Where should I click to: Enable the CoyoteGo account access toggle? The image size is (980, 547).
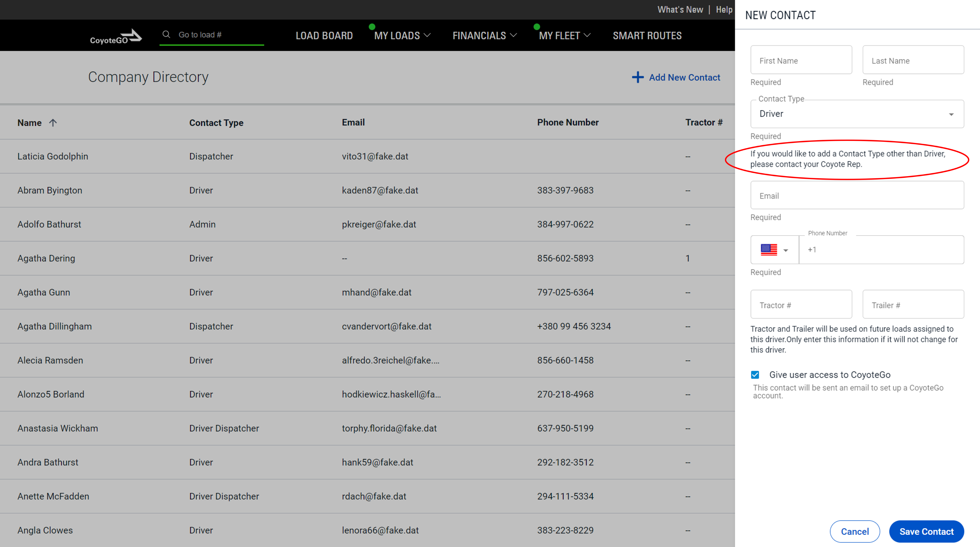coord(755,375)
